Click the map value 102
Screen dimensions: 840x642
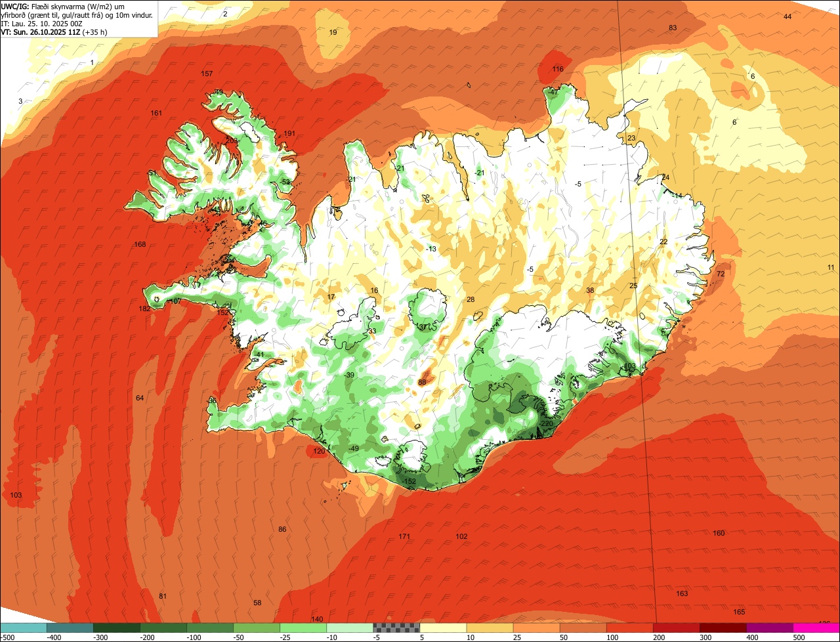(x=461, y=536)
